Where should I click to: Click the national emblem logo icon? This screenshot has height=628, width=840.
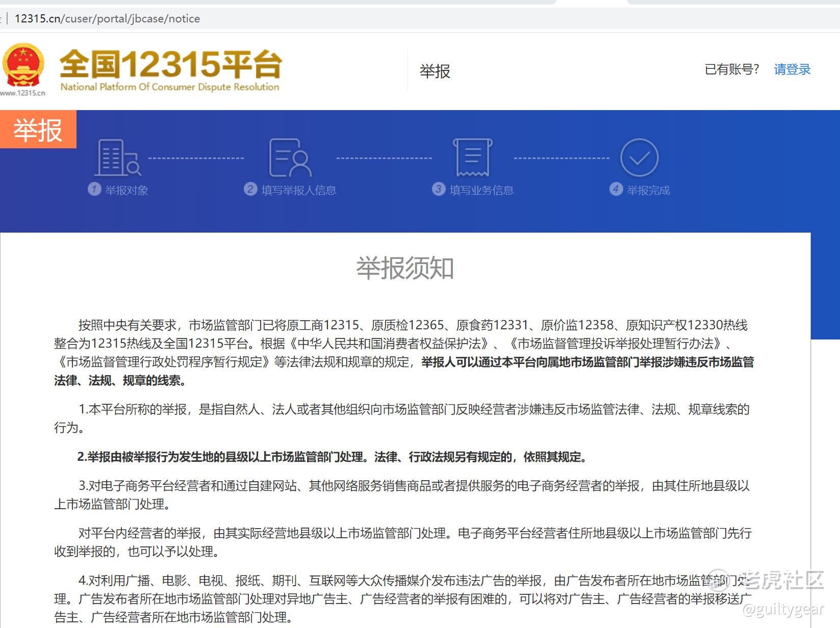pos(23,65)
